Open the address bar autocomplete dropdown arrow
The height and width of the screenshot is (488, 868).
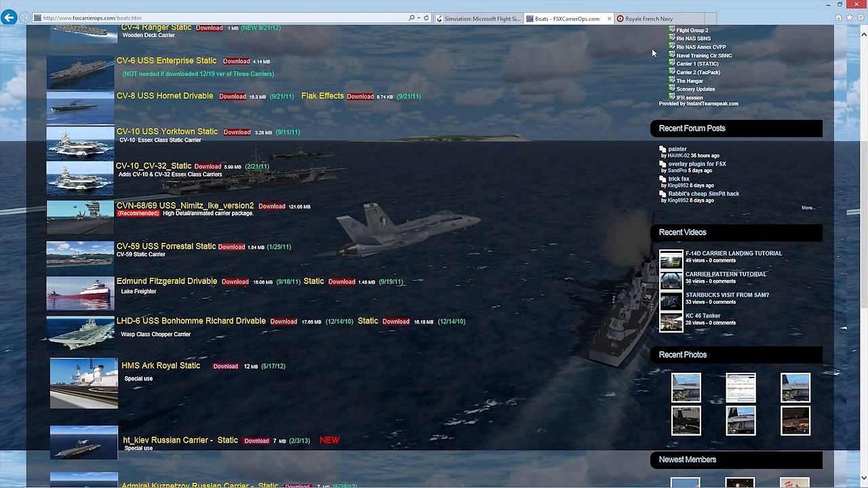418,18
